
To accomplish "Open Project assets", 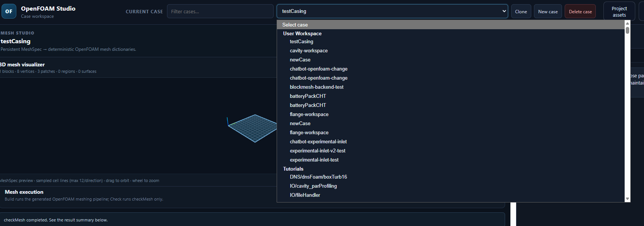I will [x=619, y=11].
